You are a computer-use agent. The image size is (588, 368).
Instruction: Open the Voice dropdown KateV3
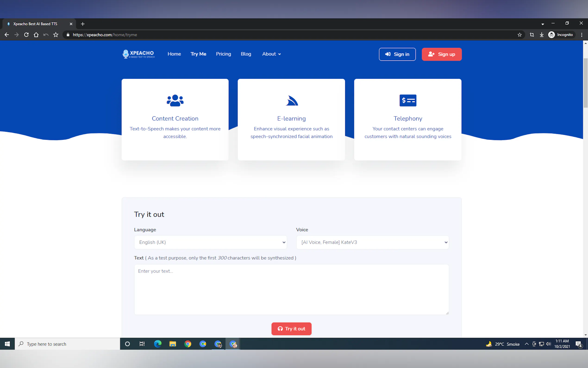pyautogui.click(x=372, y=242)
